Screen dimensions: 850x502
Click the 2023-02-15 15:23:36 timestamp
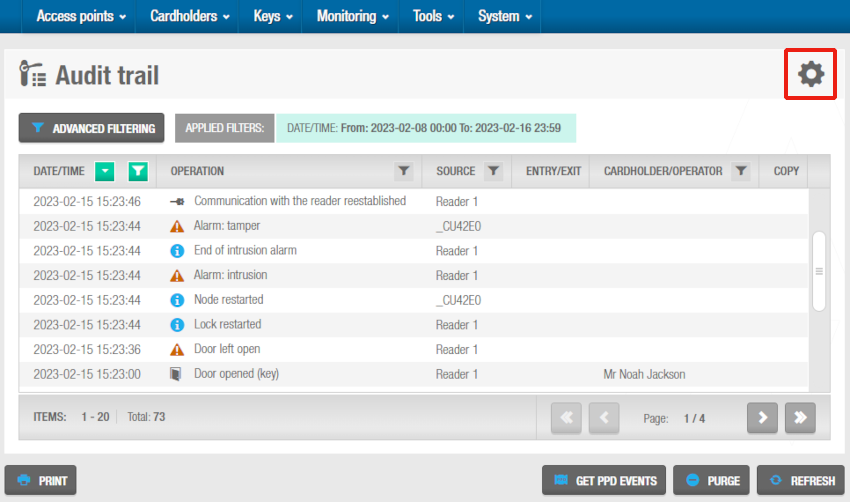pos(87,350)
